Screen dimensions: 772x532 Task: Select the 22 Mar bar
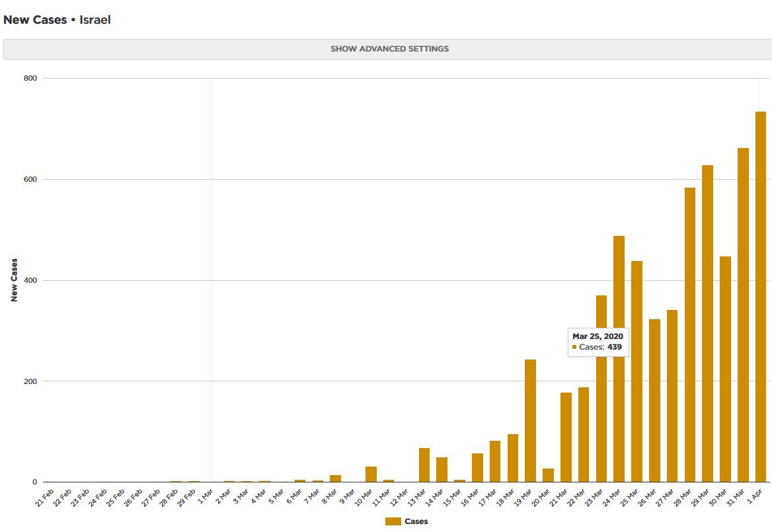point(584,435)
